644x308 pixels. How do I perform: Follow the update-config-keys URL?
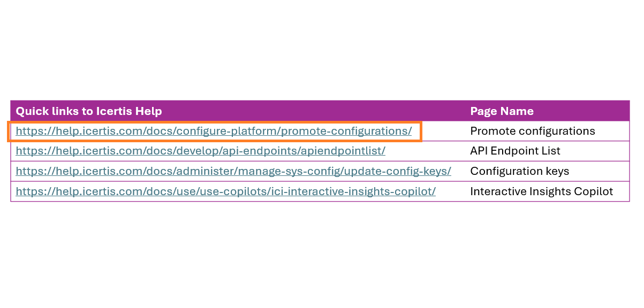[x=233, y=171]
